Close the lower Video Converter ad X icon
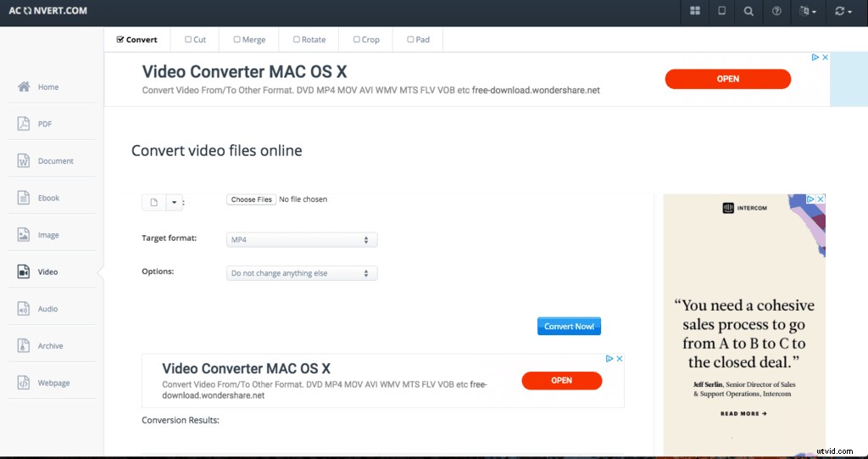 coord(620,359)
